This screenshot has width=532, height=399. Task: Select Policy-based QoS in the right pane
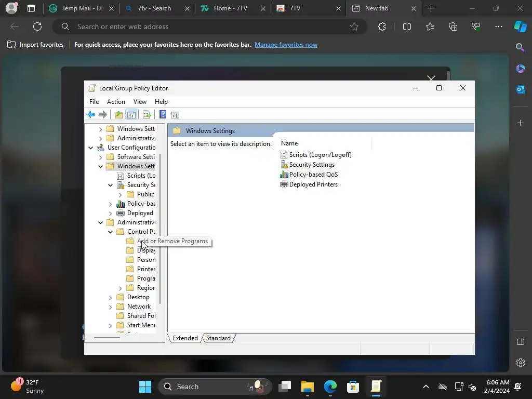pos(309,175)
